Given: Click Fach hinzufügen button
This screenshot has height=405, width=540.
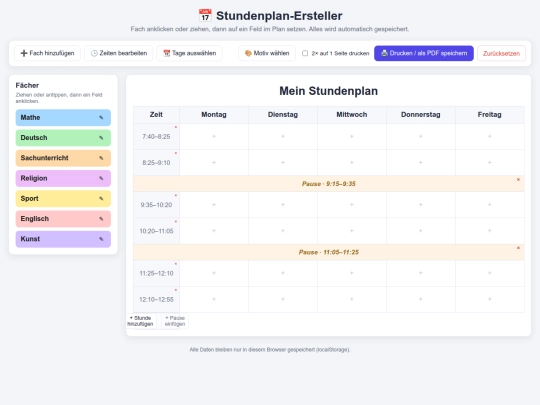Looking at the screenshot, I should tap(48, 53).
